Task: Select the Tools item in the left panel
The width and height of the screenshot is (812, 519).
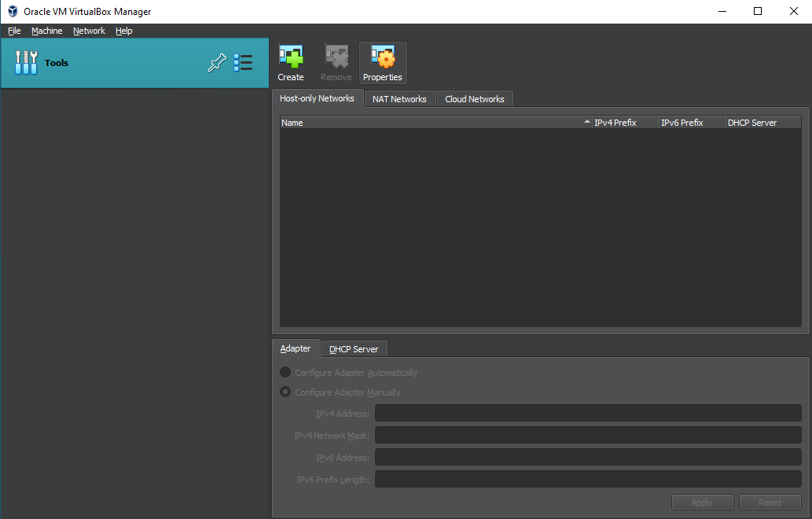Action: [x=134, y=63]
